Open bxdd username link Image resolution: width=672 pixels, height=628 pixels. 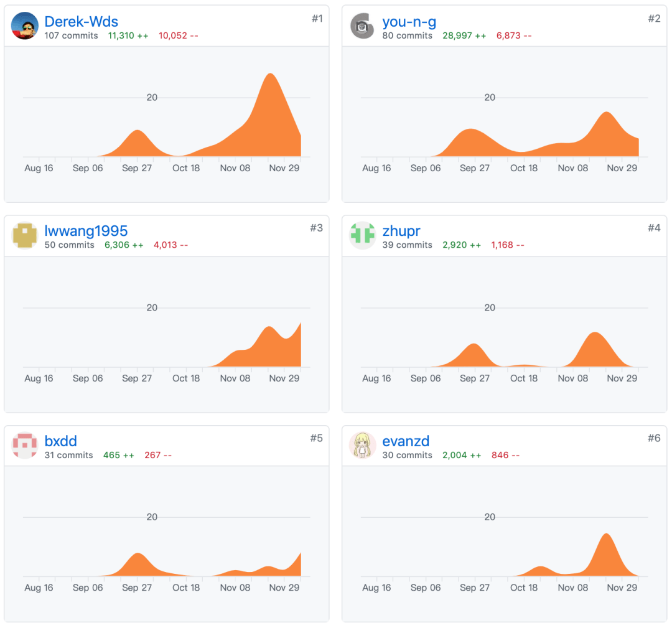(x=61, y=441)
